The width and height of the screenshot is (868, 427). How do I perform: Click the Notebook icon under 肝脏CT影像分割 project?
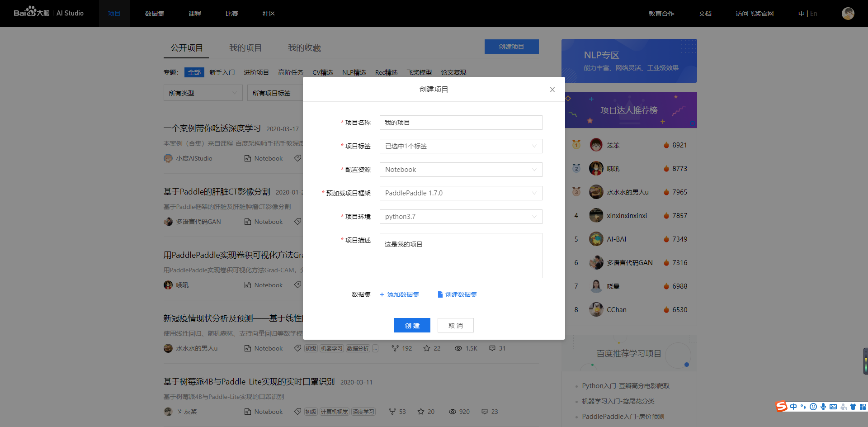tap(248, 222)
